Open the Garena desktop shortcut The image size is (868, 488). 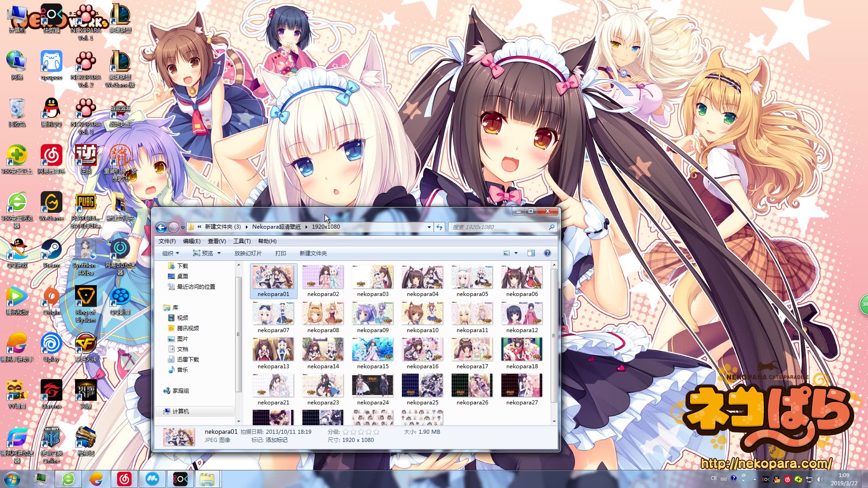(51, 394)
